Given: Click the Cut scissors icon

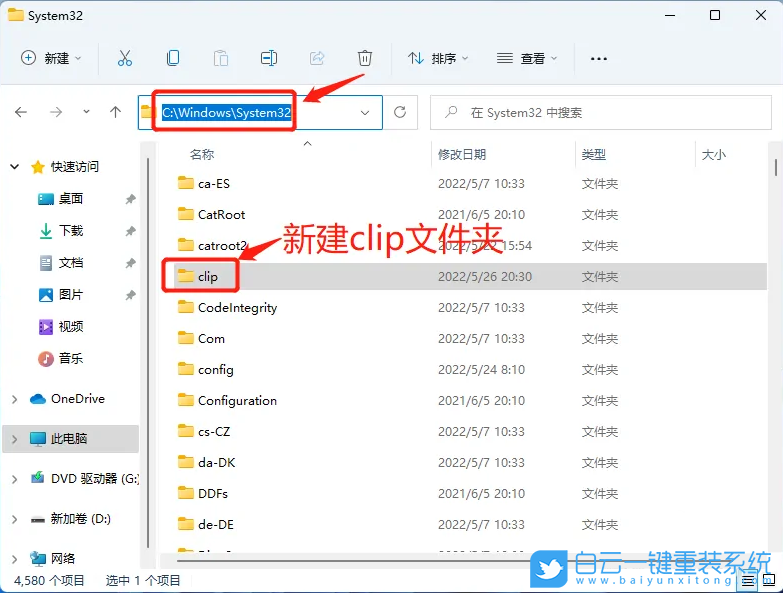Looking at the screenshot, I should 125,58.
